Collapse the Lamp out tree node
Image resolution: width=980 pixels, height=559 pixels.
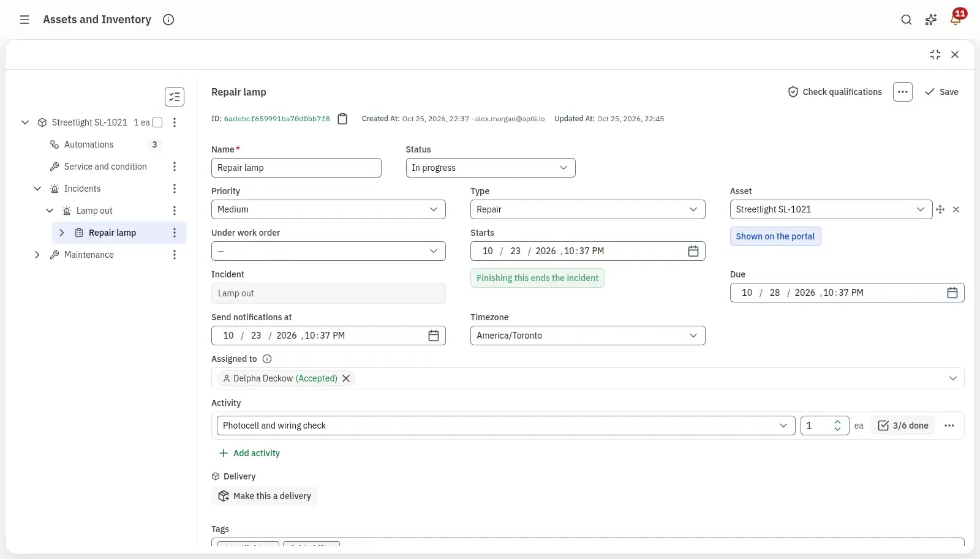50,211
